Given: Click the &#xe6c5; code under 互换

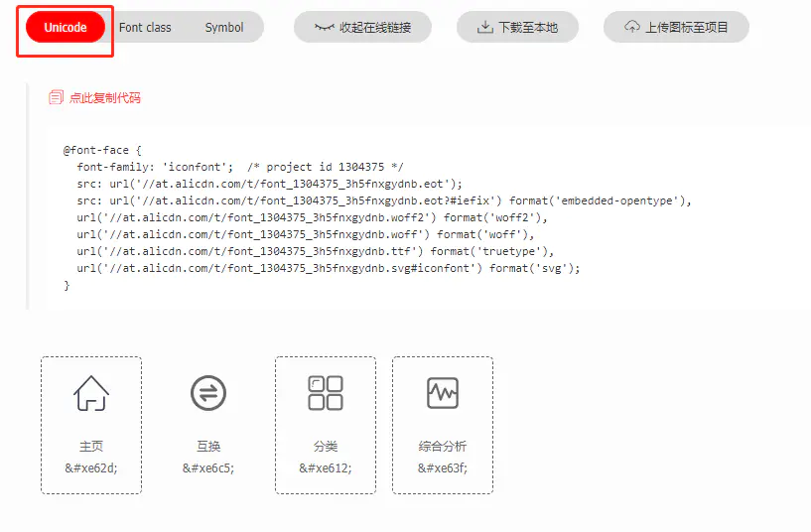Looking at the screenshot, I should (208, 468).
